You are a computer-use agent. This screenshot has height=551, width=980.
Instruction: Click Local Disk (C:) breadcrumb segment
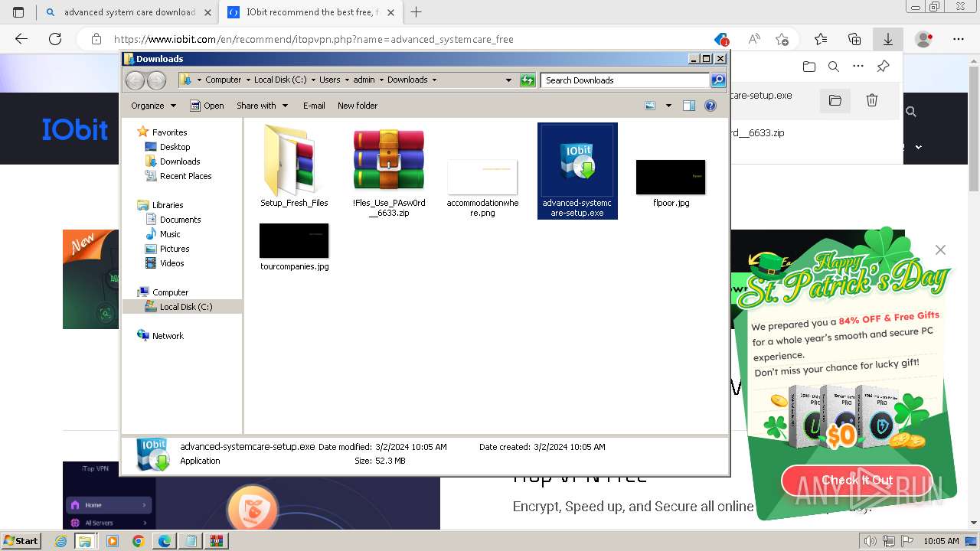(x=280, y=80)
